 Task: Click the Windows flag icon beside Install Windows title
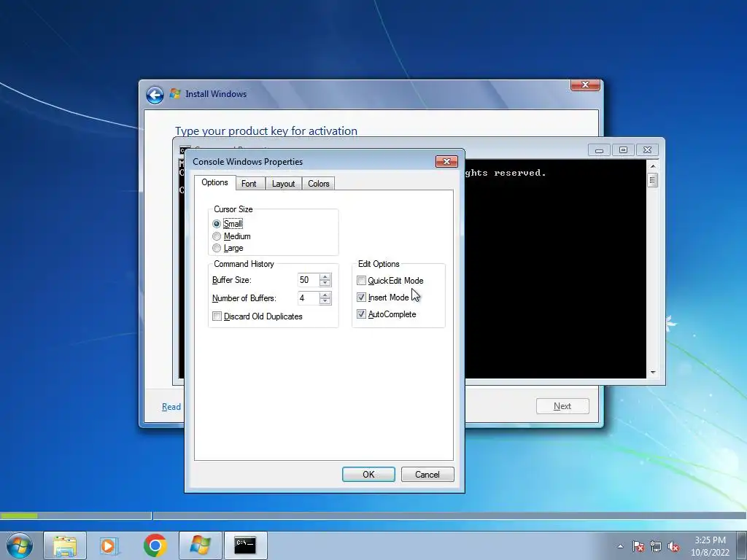click(175, 94)
